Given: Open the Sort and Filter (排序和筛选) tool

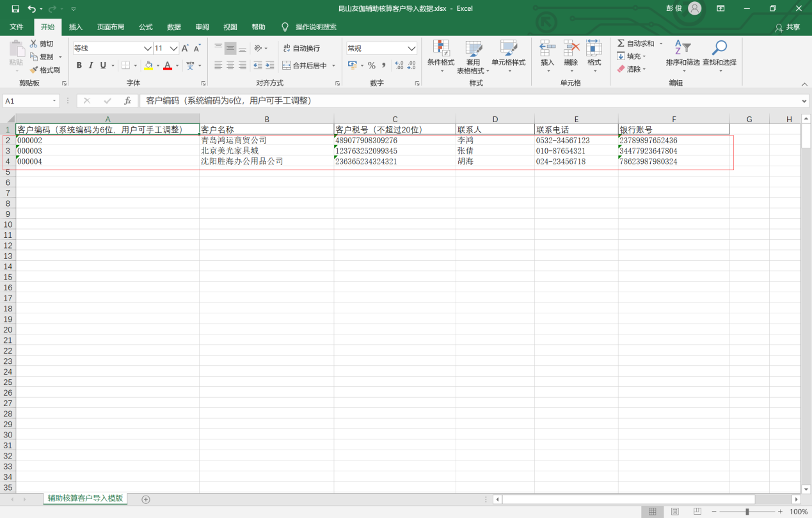Looking at the screenshot, I should 682,49.
